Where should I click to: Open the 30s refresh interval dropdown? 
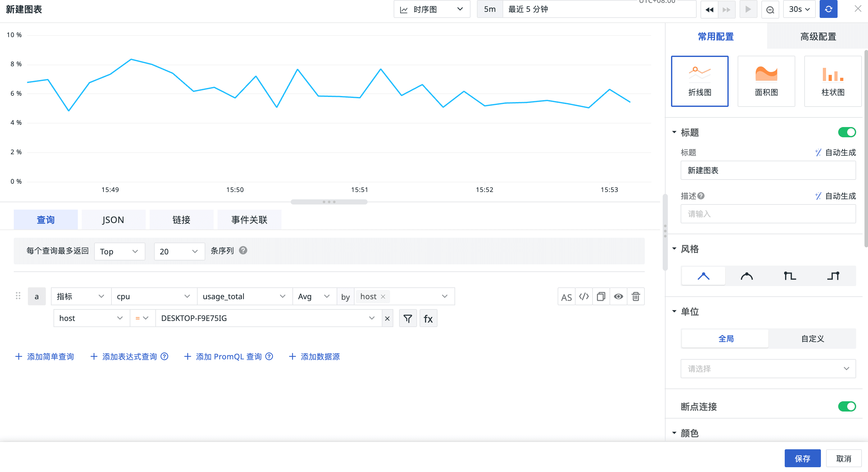click(x=799, y=9)
